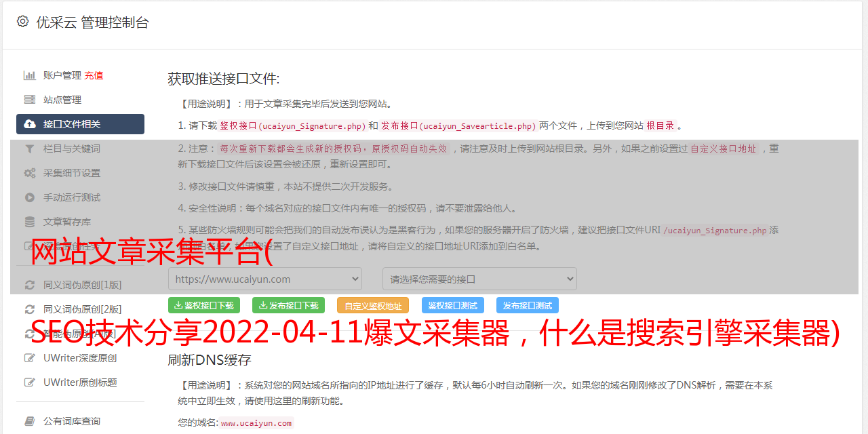Click the server icon for 站点管理

pos(30,100)
